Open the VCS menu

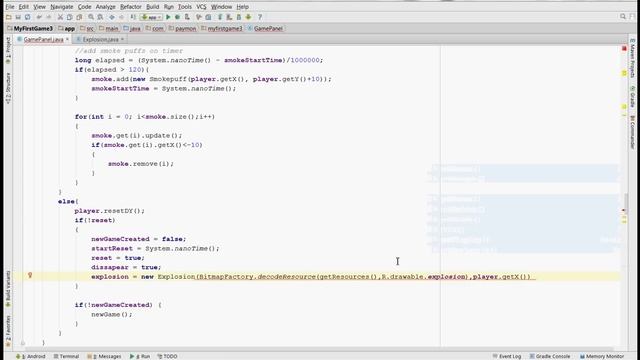pos(201,7)
